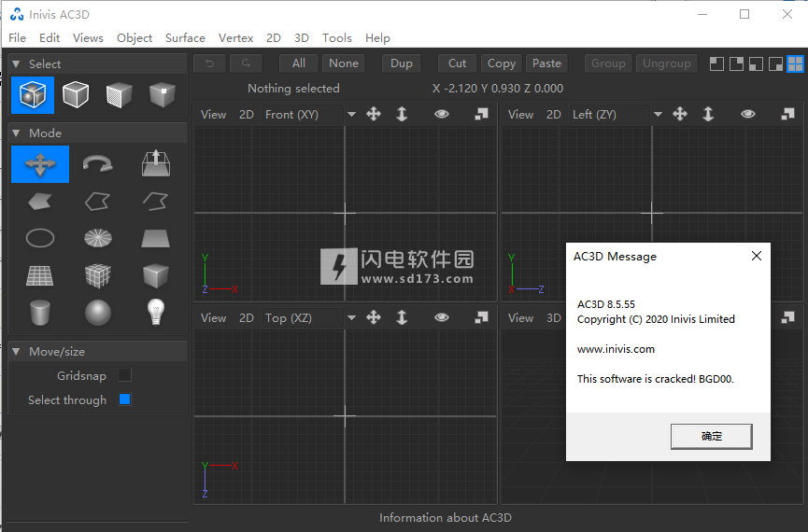Open Front pane View menu
Screen dimensions: 808x532
coord(213,114)
